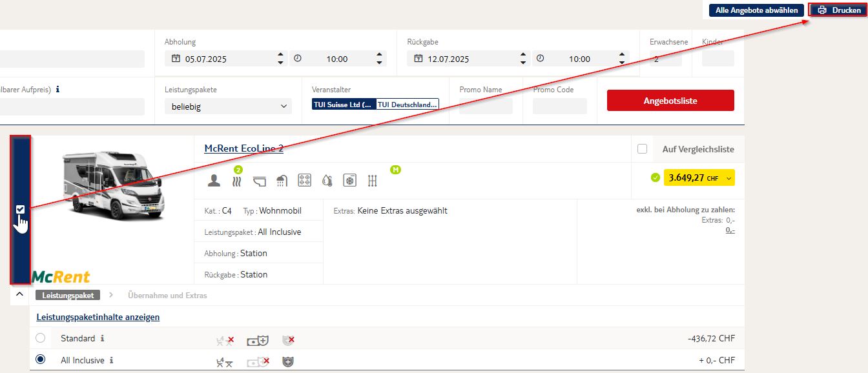
Task: Expand the 3.649,27 CHF price dropdown
Action: [729, 178]
